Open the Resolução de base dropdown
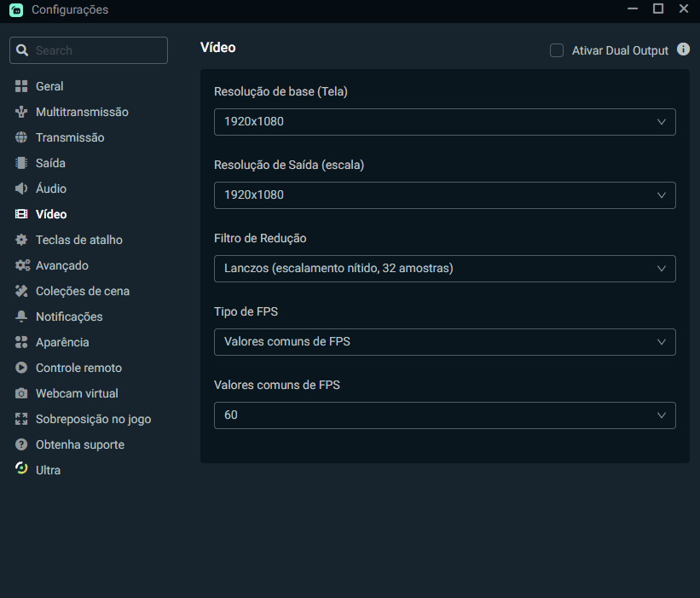The height and width of the screenshot is (598, 700). point(445,122)
